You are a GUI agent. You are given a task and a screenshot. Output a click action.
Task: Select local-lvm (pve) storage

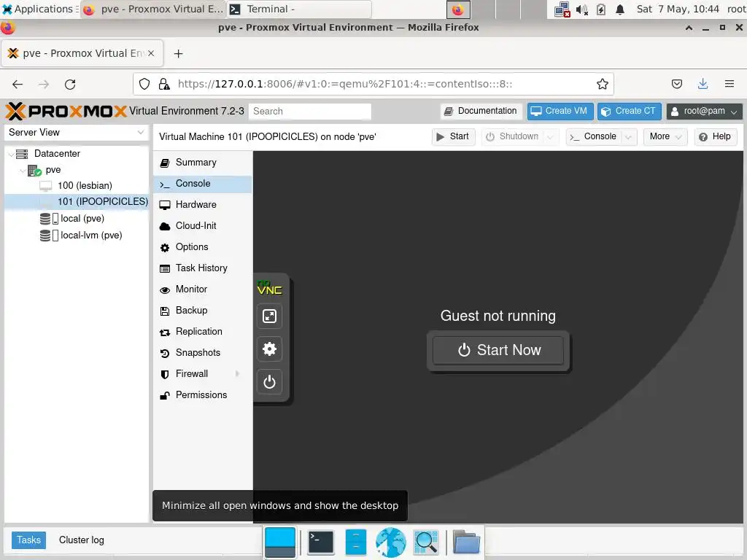pyautogui.click(x=91, y=236)
